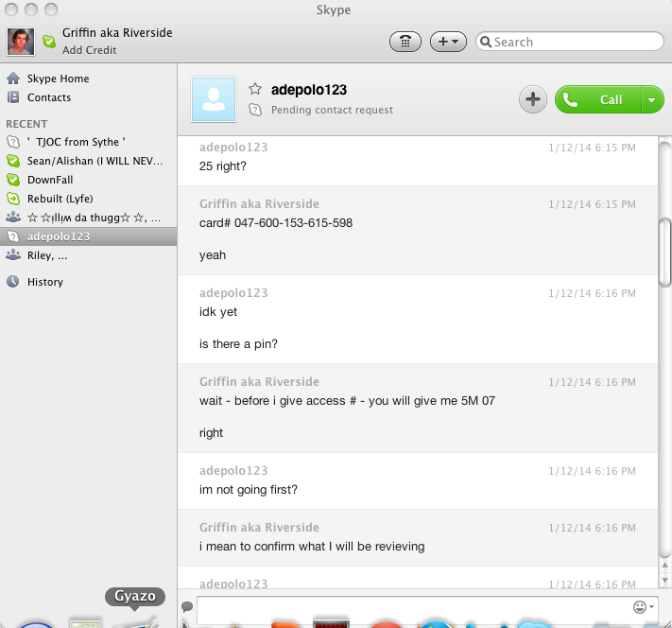Click the scroll up arrow in chat
Screen dimensions: 672x628
[x=664, y=566]
